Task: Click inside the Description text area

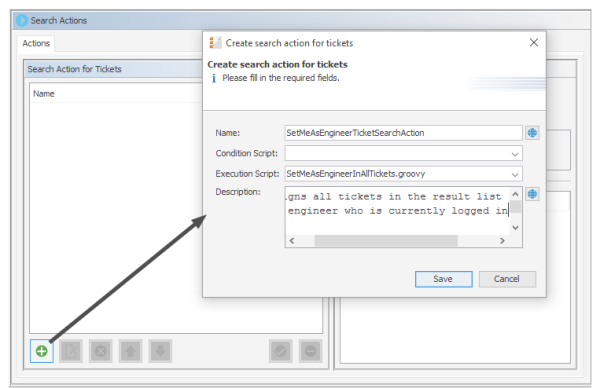Action: coord(397,210)
